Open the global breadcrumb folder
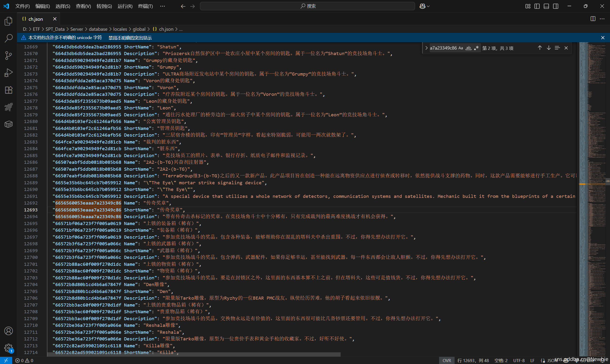The width and height of the screenshot is (610, 364). coord(139,29)
